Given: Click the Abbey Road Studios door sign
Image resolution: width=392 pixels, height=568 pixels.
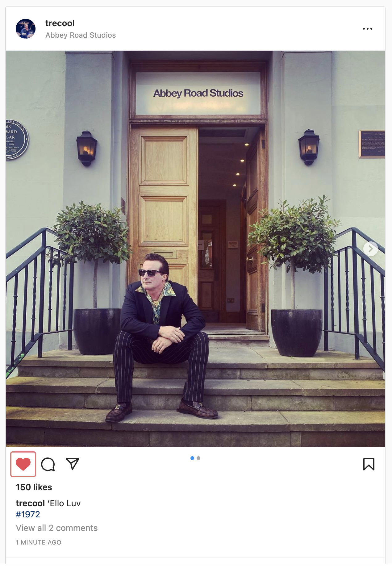Looking at the screenshot, I should point(198,93).
